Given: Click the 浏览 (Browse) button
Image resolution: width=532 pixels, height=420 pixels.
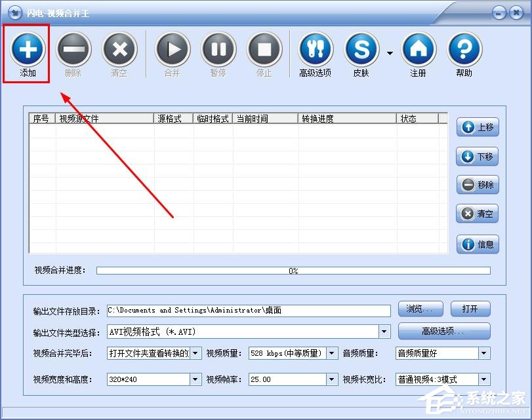Looking at the screenshot, I should click(x=420, y=309).
